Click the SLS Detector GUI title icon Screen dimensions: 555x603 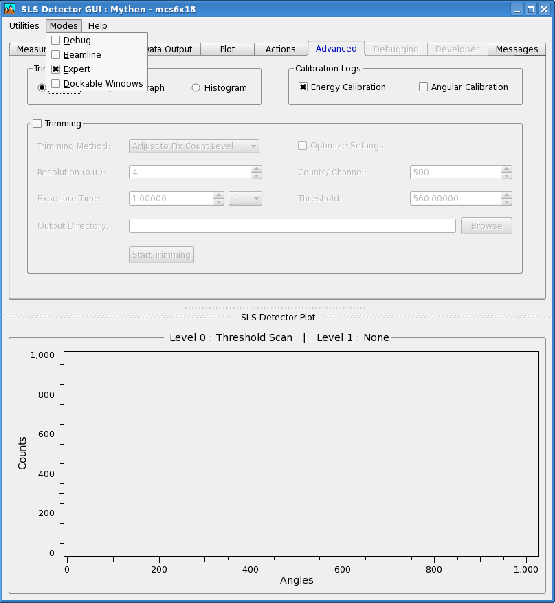pos(10,9)
